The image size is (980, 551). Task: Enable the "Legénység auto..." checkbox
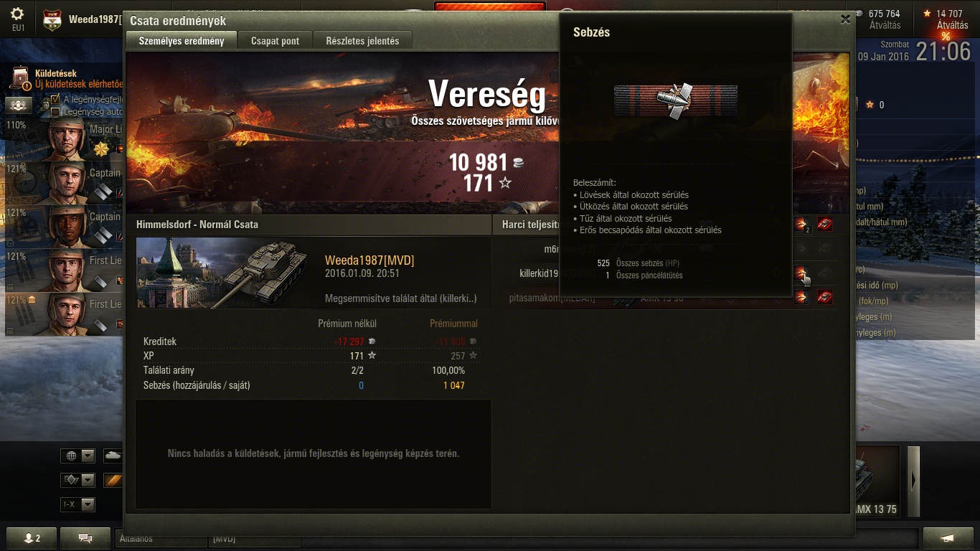point(55,111)
